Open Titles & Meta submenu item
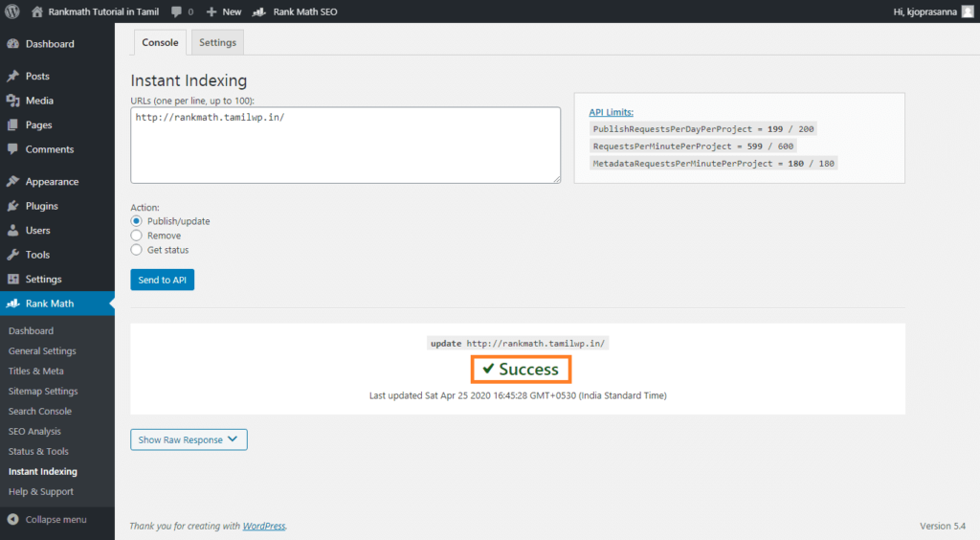This screenshot has height=540, width=980. click(36, 371)
